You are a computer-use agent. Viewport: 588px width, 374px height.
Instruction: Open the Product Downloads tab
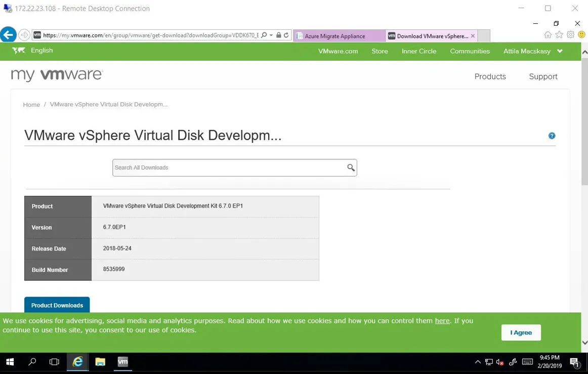[57, 305]
